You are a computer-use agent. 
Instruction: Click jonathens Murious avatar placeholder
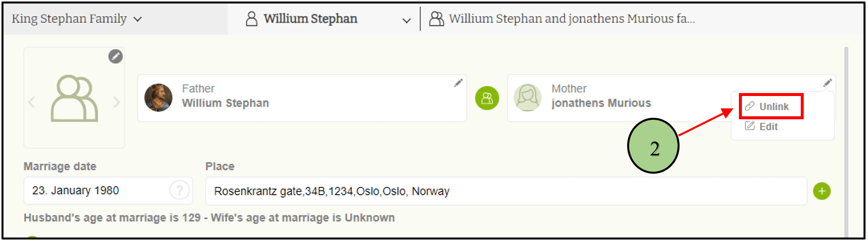pyautogui.click(x=528, y=97)
